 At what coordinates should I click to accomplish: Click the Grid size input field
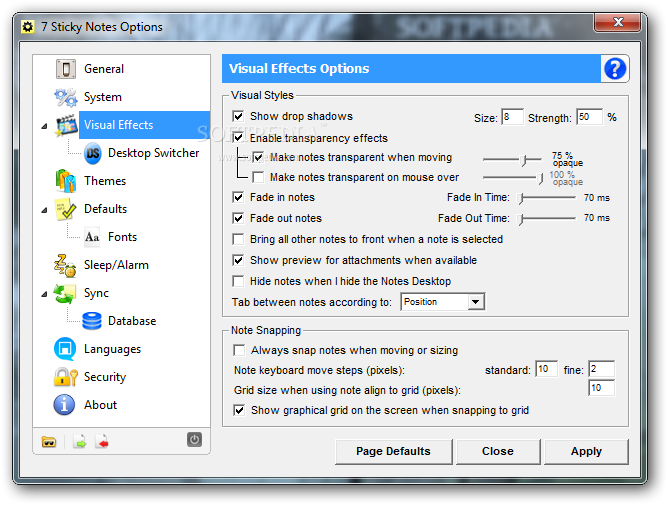click(602, 388)
